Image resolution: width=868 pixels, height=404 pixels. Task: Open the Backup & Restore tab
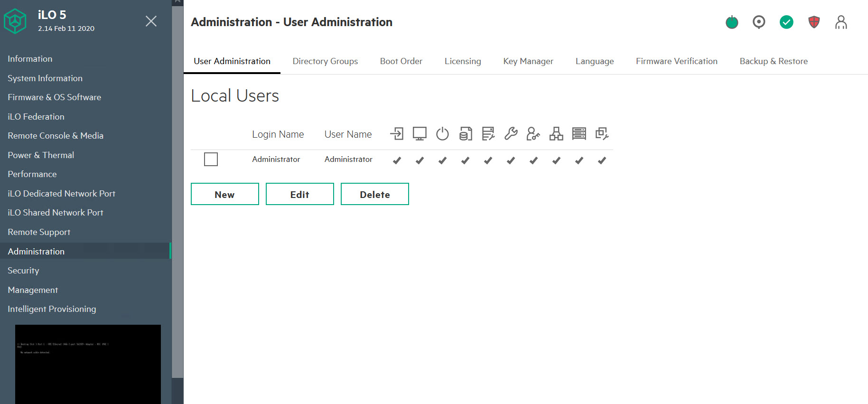774,61
